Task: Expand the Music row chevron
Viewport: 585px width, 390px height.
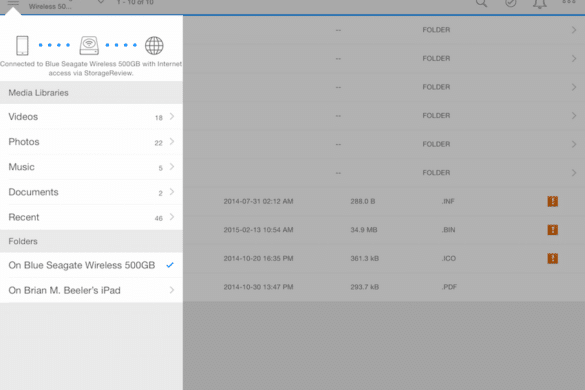Action: point(172,166)
